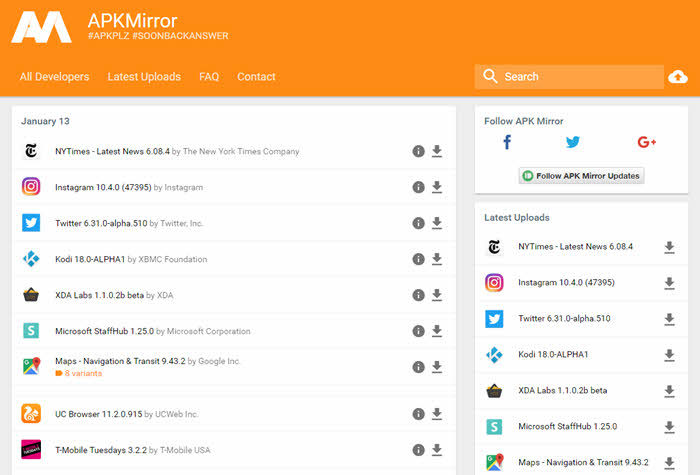Image resolution: width=700 pixels, height=475 pixels.
Task: Open the XBMC Foundation developer link
Action: tap(173, 259)
